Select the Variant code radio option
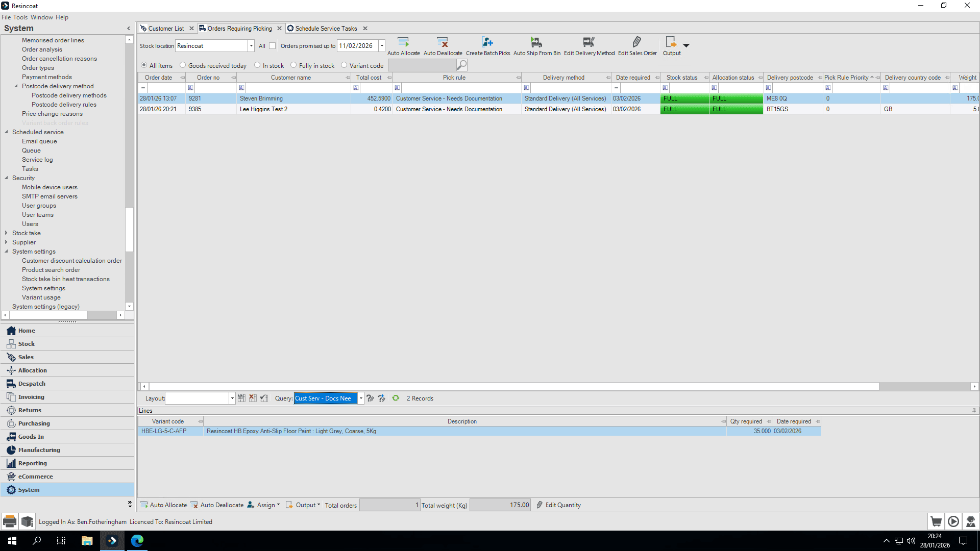 pos(344,65)
